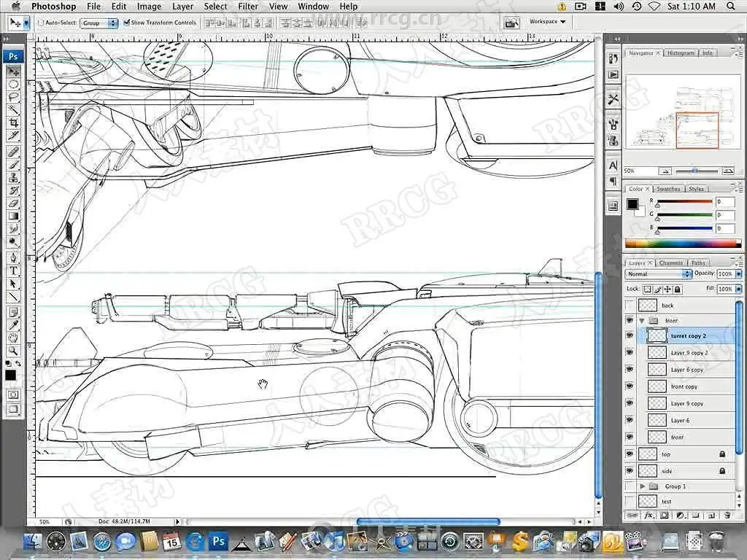Click the delete layer trash icon
Screen dimensions: 747x560
click(727, 516)
